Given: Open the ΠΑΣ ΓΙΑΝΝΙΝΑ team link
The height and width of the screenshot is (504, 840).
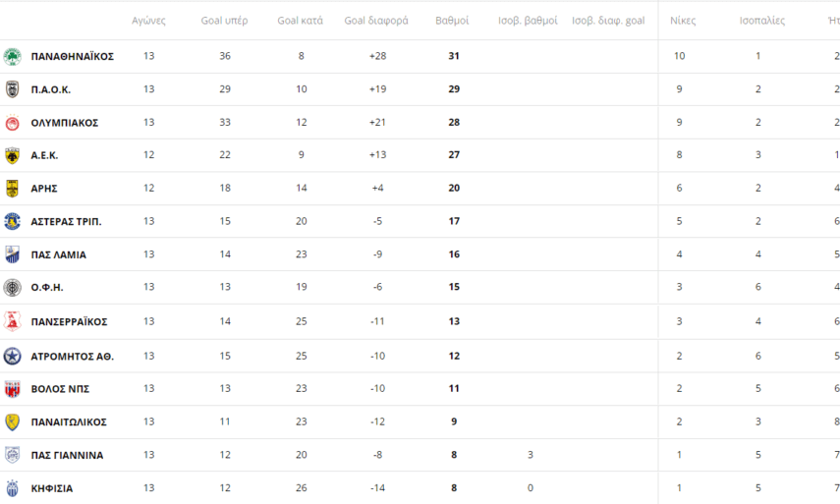Looking at the screenshot, I should tap(67, 455).
